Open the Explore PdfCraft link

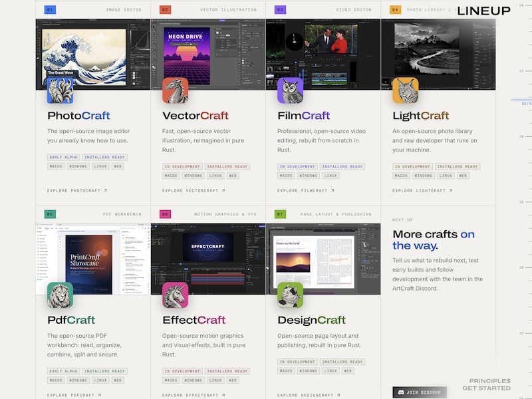(x=74, y=395)
